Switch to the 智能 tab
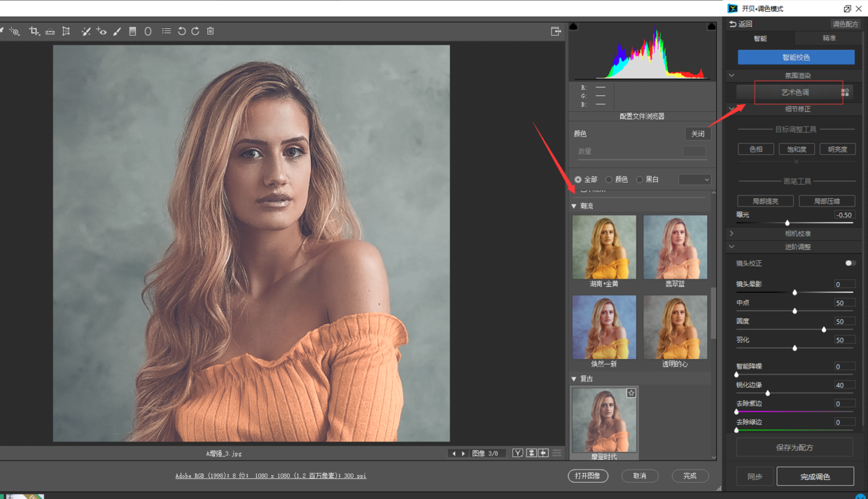The image size is (868, 499). click(760, 38)
